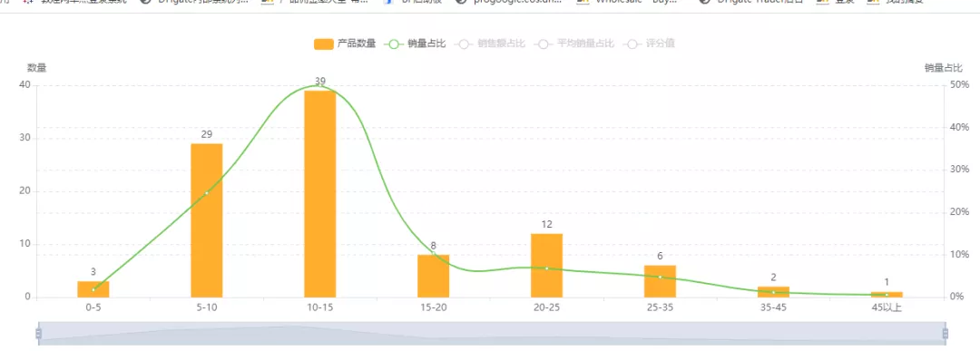Screen dimensions: 980x351
Task: Click the left data zoom slider handle
Action: coord(39,334)
